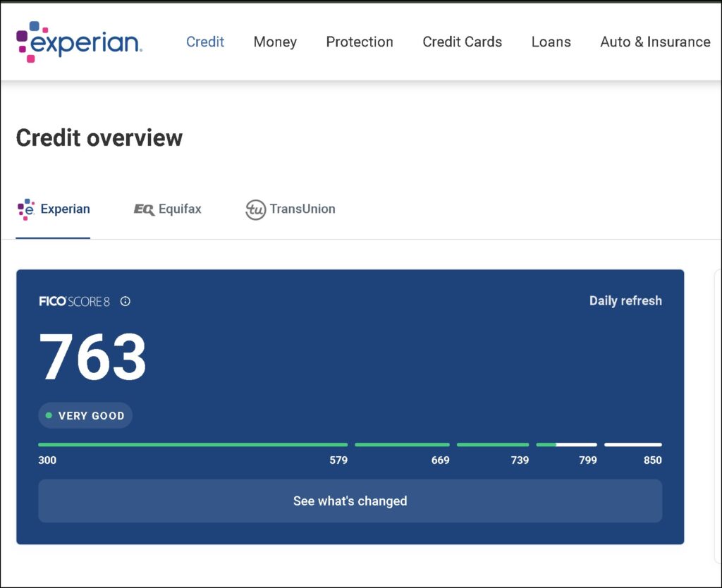The height and width of the screenshot is (588, 722).
Task: Click the 763 credit score number
Action: tap(92, 357)
